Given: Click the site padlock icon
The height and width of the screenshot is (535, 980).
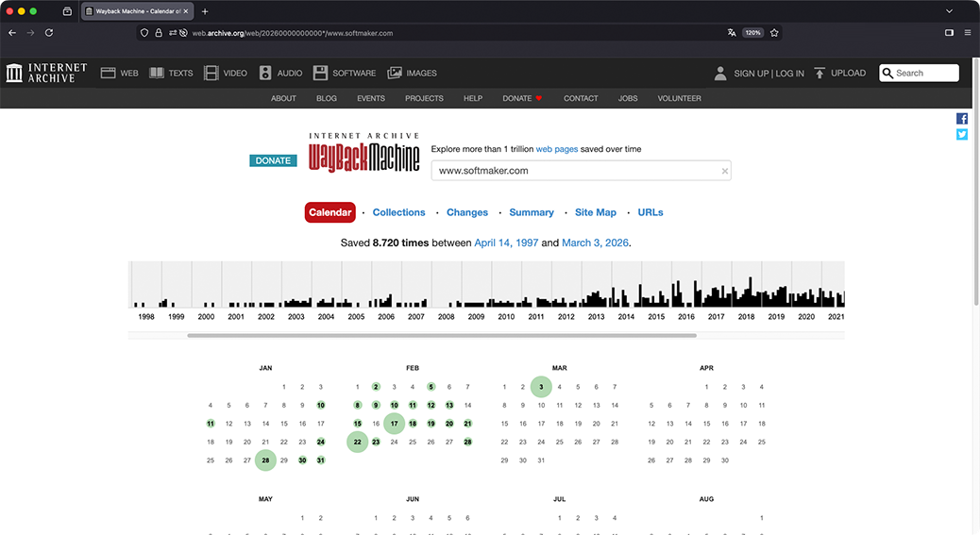Looking at the screenshot, I should (x=159, y=33).
